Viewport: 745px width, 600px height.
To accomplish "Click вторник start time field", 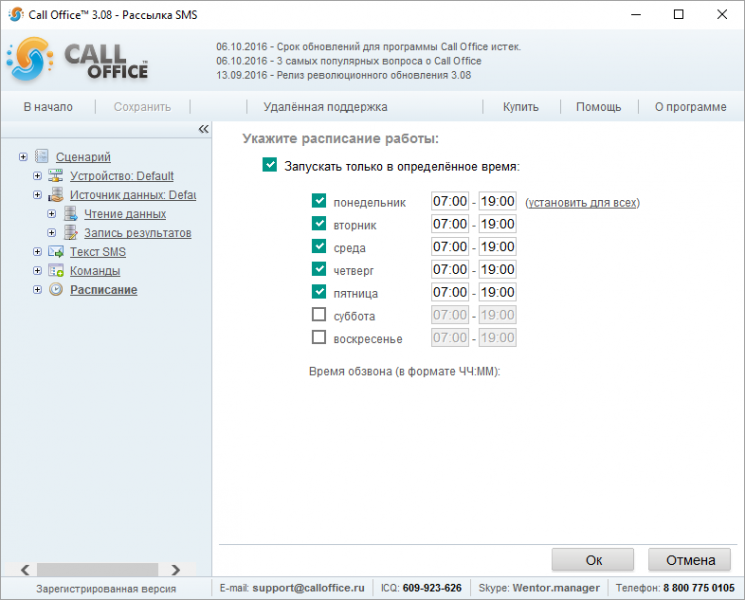I will click(449, 224).
